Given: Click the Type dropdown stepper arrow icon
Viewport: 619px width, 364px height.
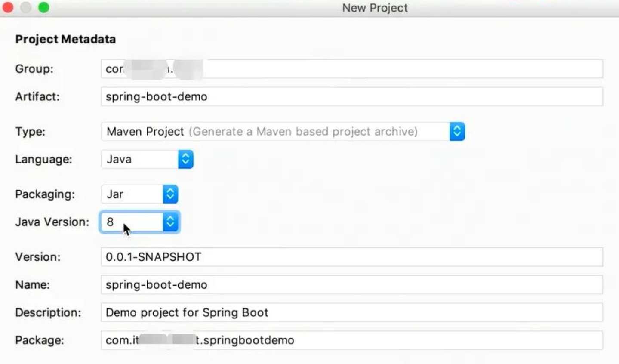Looking at the screenshot, I should pos(457,131).
